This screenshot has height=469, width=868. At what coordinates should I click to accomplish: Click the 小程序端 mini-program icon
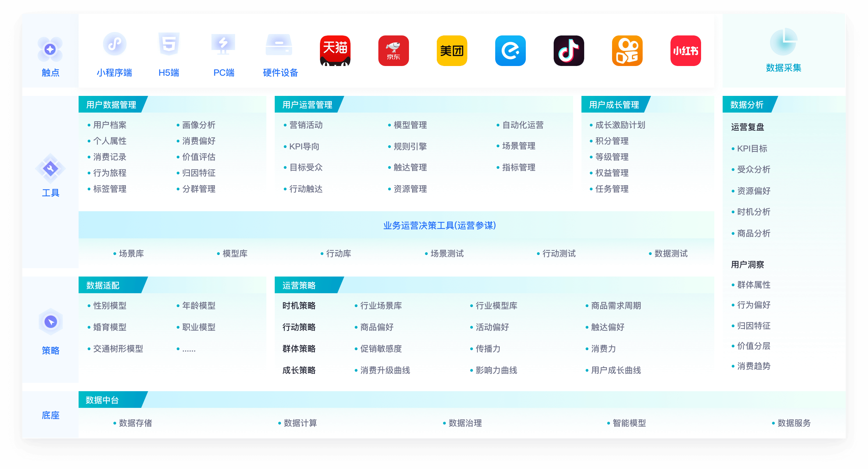114,44
